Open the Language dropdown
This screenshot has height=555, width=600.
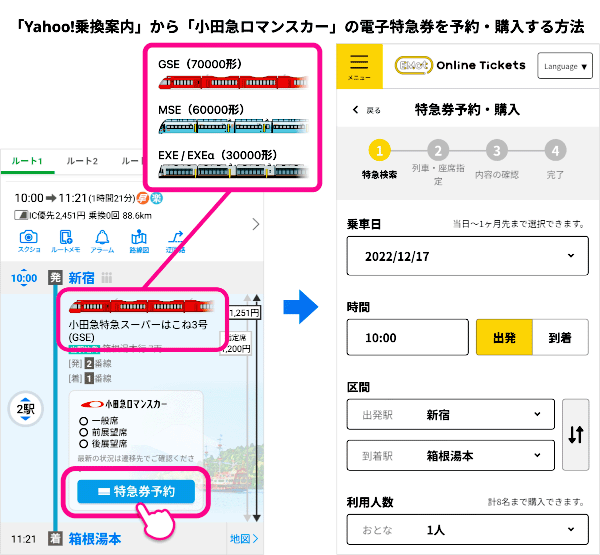click(565, 66)
